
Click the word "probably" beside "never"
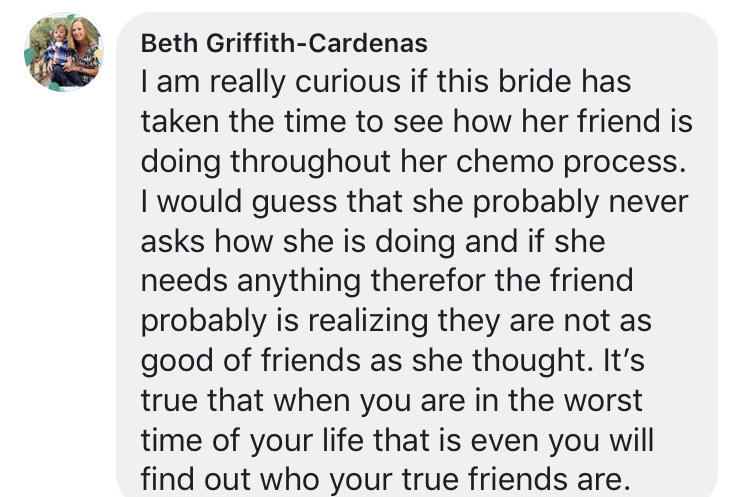pos(536,202)
